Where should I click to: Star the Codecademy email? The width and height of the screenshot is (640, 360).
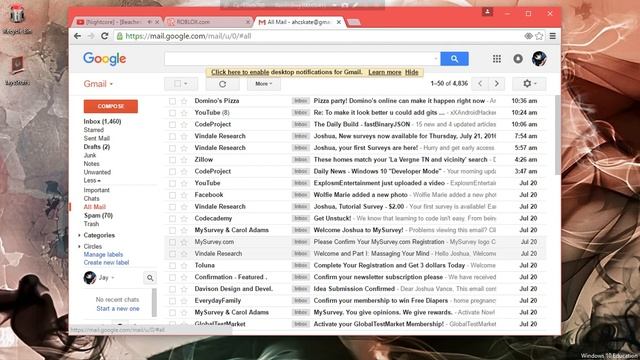click(184, 218)
